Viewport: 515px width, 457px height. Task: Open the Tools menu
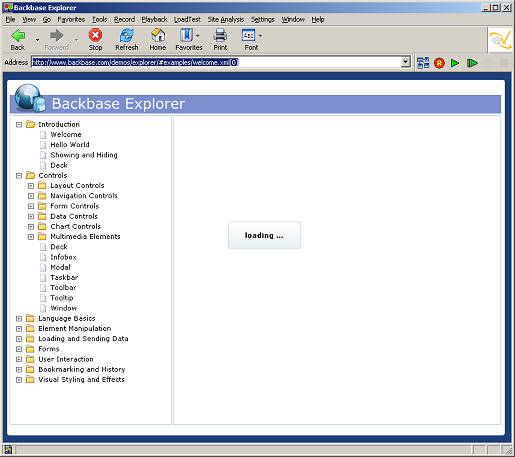pos(100,20)
